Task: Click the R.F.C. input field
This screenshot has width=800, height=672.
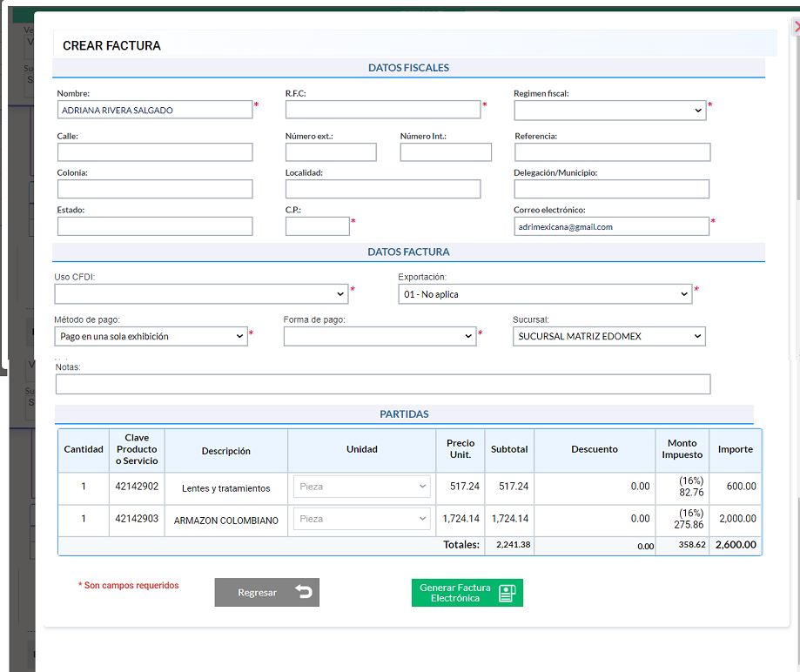Action: click(x=383, y=110)
